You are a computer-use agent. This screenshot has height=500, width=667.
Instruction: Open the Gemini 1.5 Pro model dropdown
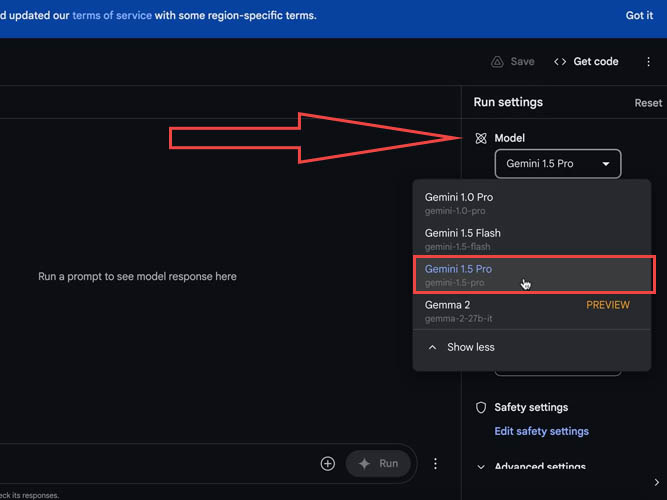[557, 164]
